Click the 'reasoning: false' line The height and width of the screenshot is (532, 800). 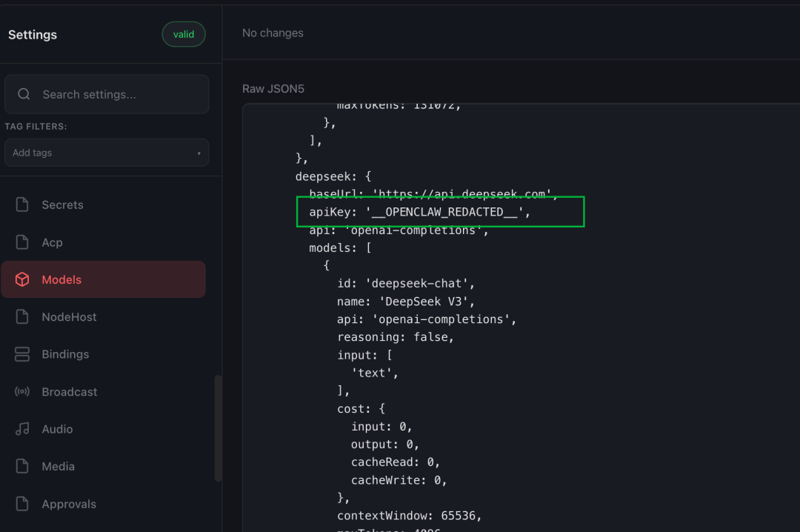395,337
